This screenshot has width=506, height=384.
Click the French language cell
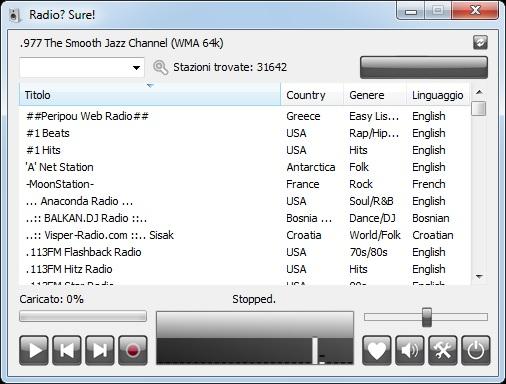pyautogui.click(x=429, y=184)
